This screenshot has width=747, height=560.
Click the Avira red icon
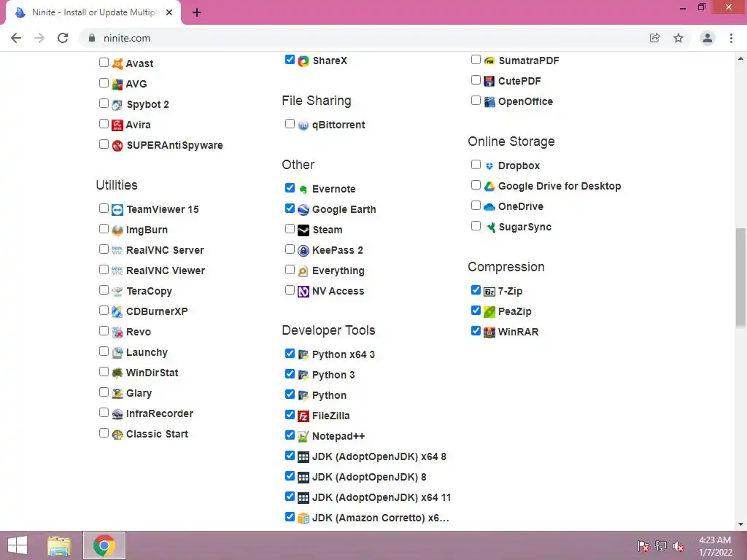coord(117,125)
